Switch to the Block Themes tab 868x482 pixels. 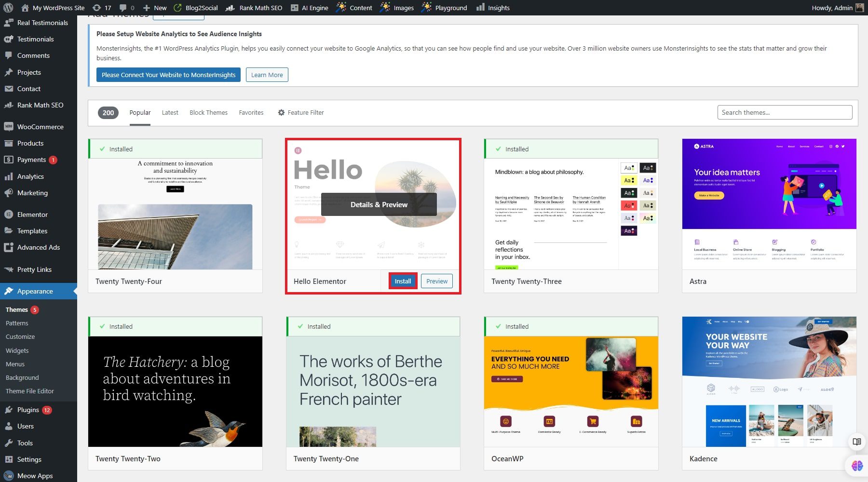(x=208, y=112)
